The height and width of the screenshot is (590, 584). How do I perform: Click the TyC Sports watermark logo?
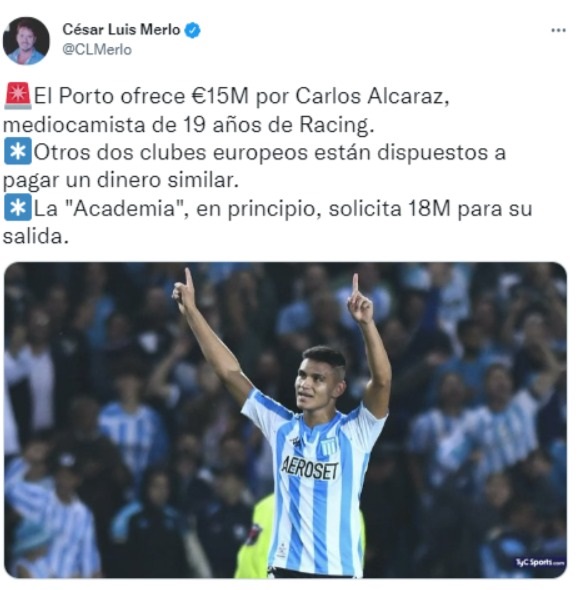click(540, 563)
